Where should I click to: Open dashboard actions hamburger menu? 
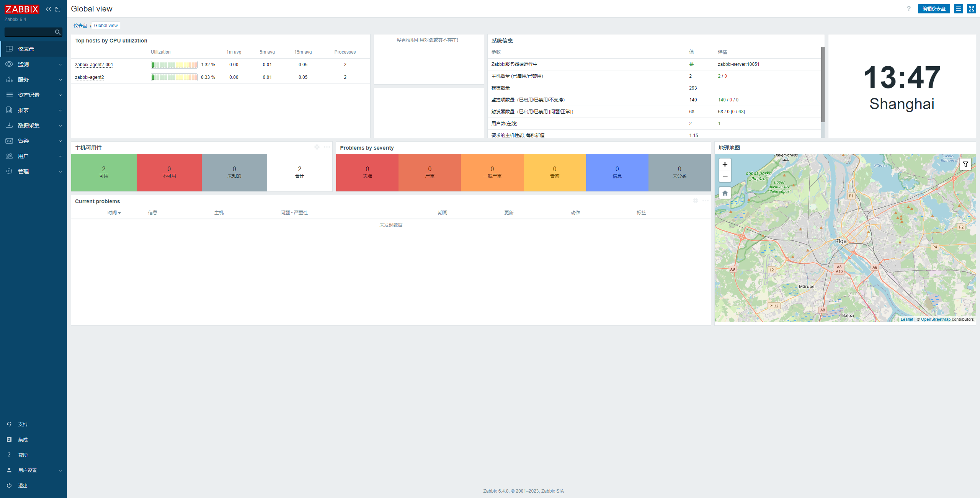click(x=958, y=9)
